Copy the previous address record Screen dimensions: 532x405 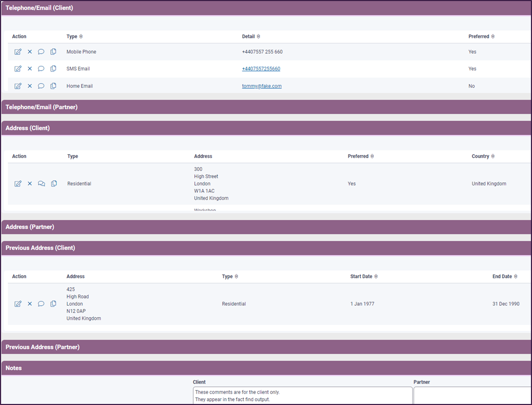[53, 304]
